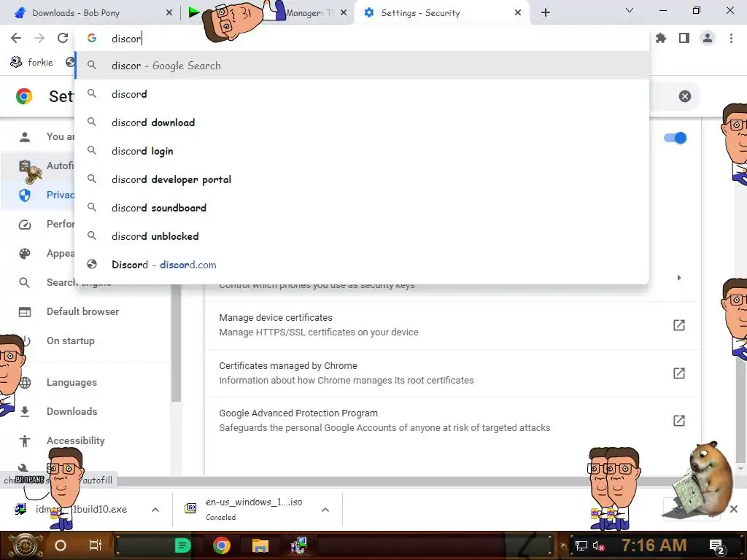Open Task View on the taskbar
The height and width of the screenshot is (560, 747).
[x=96, y=545]
